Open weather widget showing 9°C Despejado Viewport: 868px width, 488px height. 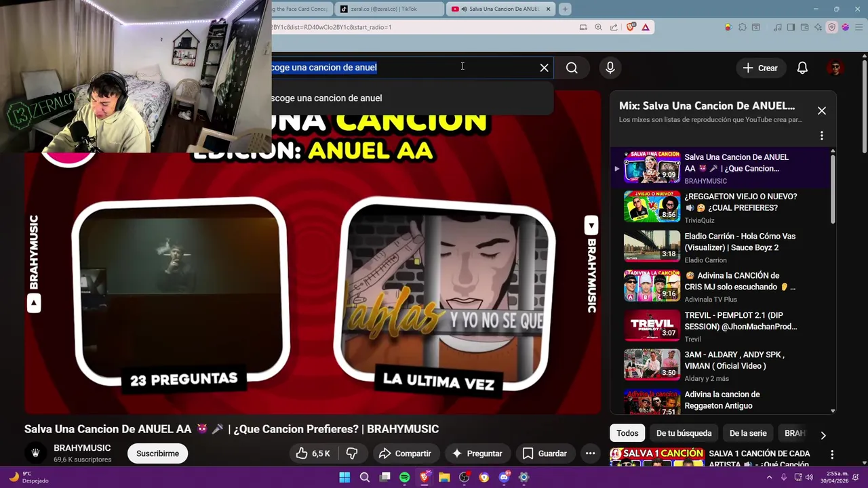(28, 477)
